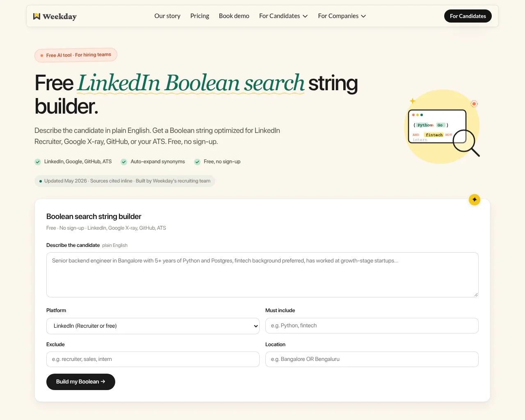Click the black For Candidates button
Image resolution: width=525 pixels, height=420 pixels.
[x=468, y=16]
